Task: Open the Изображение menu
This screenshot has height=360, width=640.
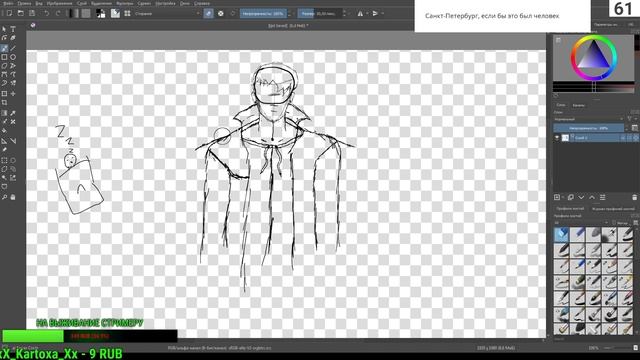Action: point(59,3)
